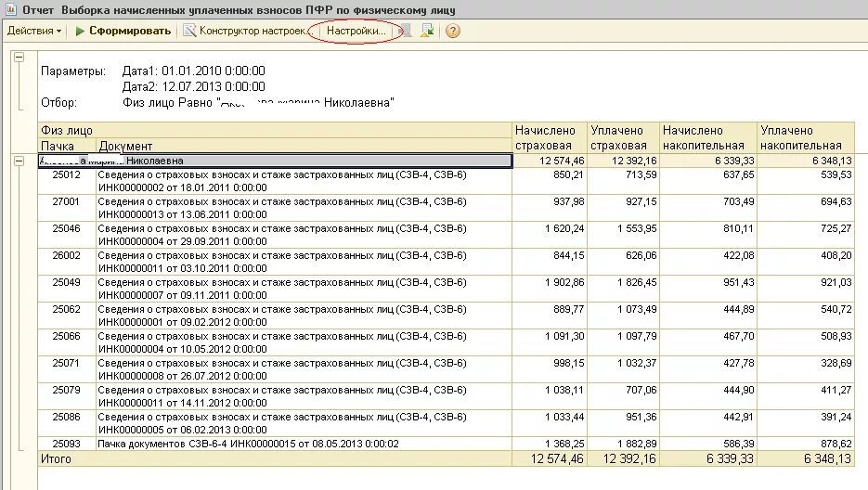Select value 1 073,49 in row 25062
The width and height of the screenshot is (868, 490).
tap(637, 310)
